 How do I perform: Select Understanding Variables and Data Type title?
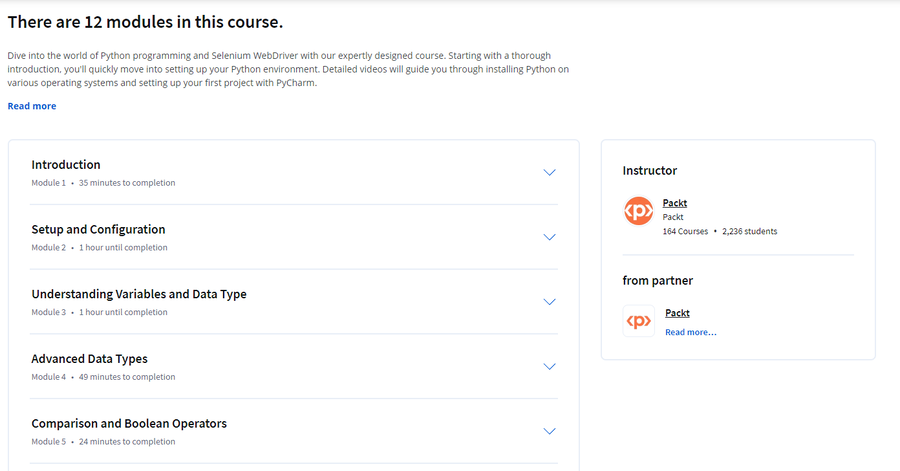point(139,294)
